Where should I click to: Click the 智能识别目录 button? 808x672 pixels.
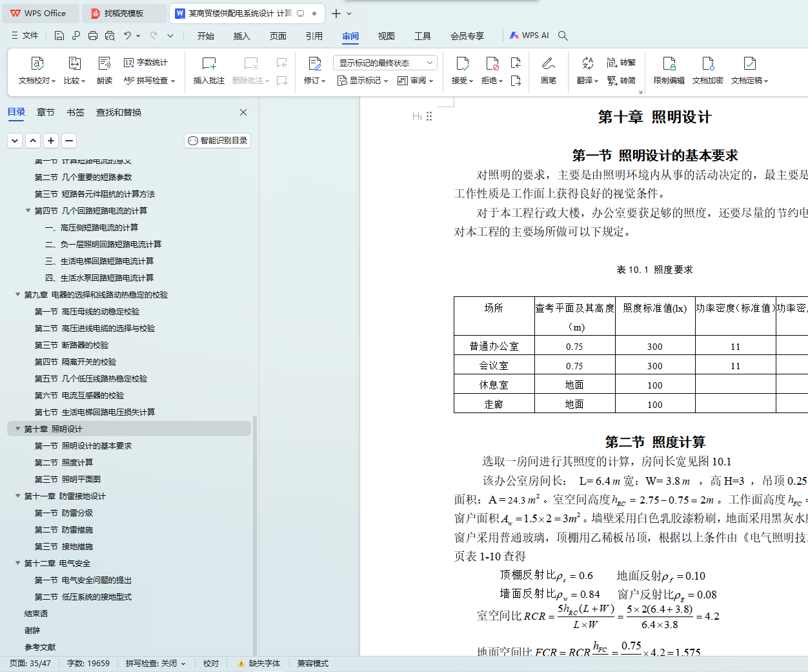click(217, 141)
